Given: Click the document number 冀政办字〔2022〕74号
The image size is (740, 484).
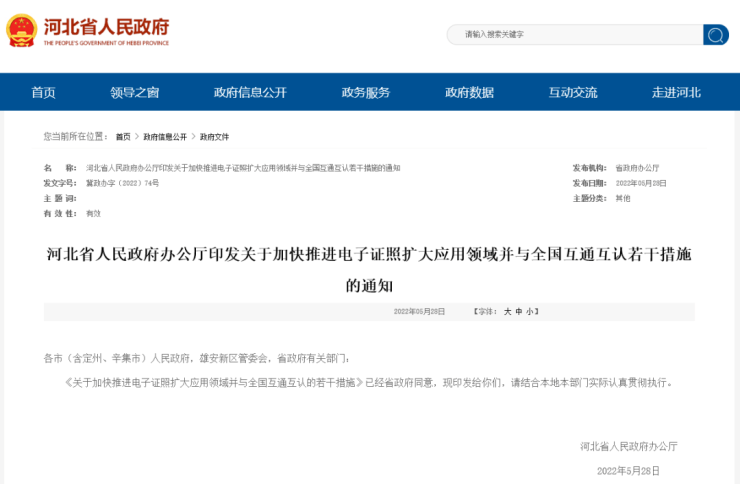Looking at the screenshot, I should (x=123, y=183).
